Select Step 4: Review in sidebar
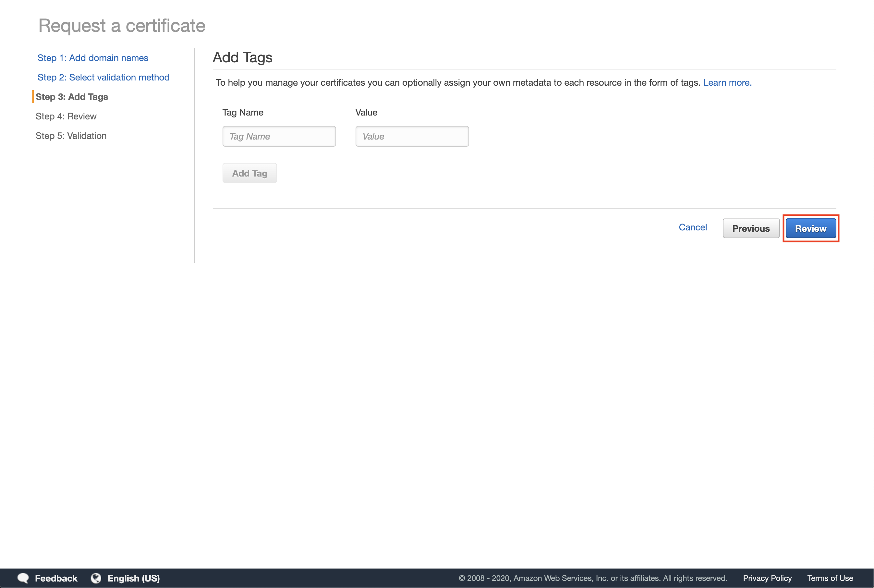The height and width of the screenshot is (588, 874). pyautogui.click(x=66, y=116)
